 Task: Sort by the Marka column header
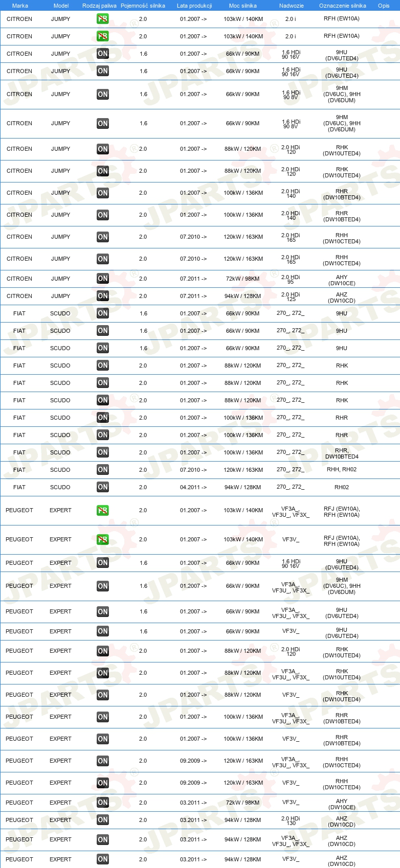point(20,6)
